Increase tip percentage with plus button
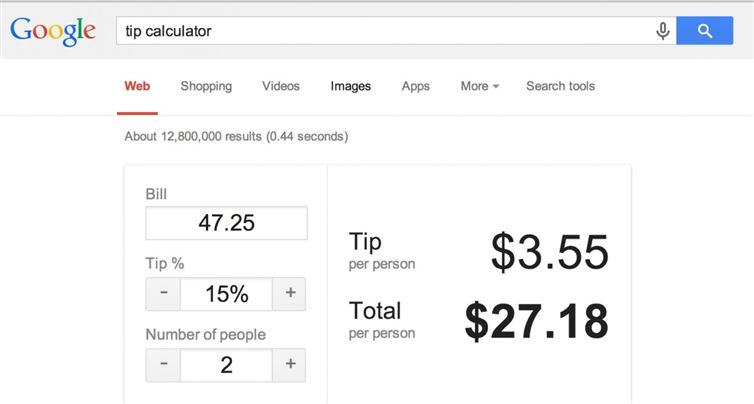The width and height of the screenshot is (754, 404). 290,294
